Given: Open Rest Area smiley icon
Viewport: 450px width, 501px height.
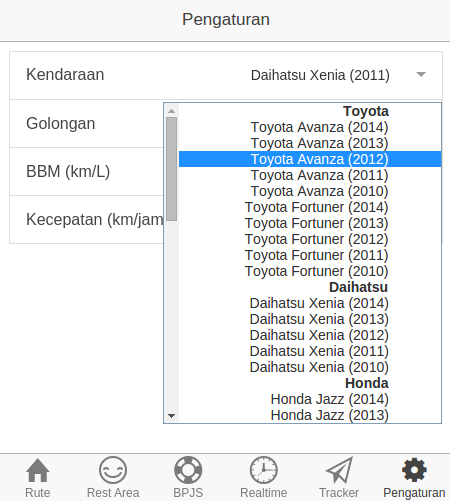Looking at the screenshot, I should (x=113, y=470).
